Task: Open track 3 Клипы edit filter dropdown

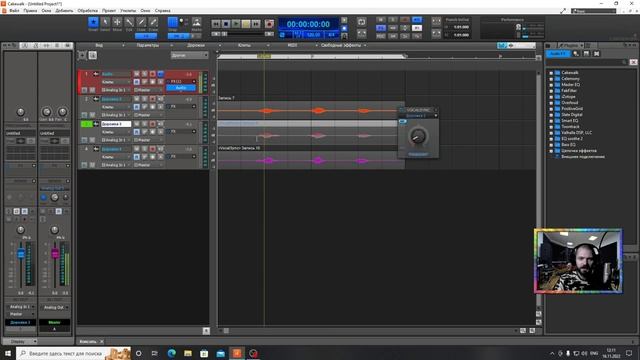Action: click(116, 132)
